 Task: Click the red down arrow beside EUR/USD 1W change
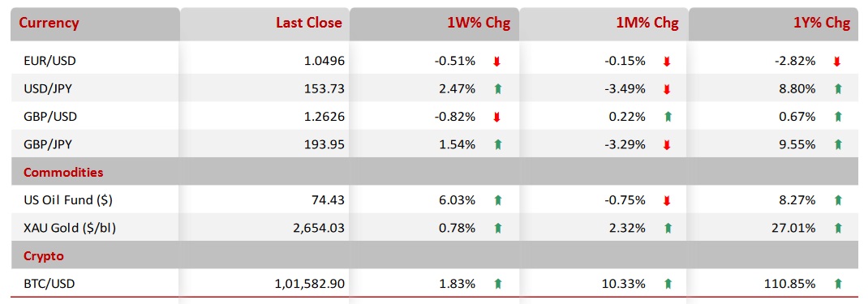coord(496,62)
